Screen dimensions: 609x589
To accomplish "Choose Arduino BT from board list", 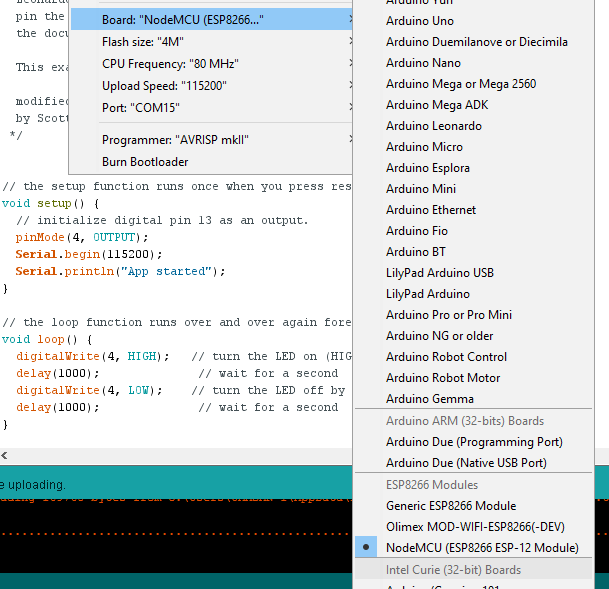I will pos(474,252).
